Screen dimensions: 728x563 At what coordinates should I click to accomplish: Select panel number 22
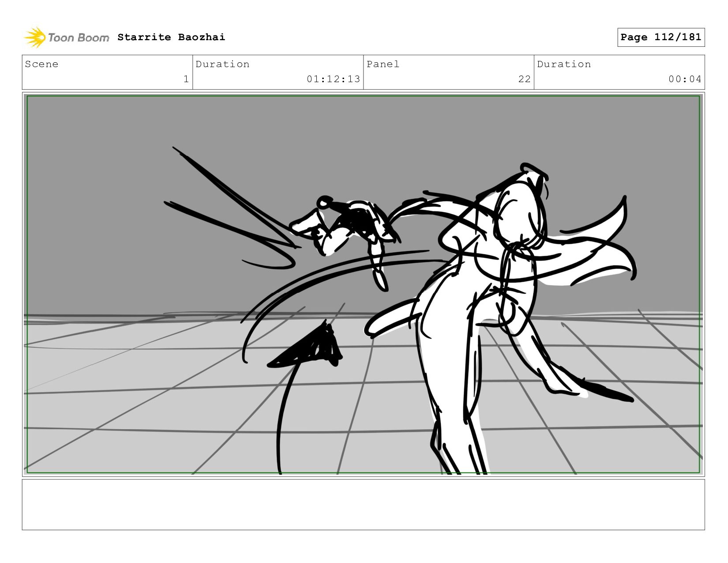tap(525, 79)
